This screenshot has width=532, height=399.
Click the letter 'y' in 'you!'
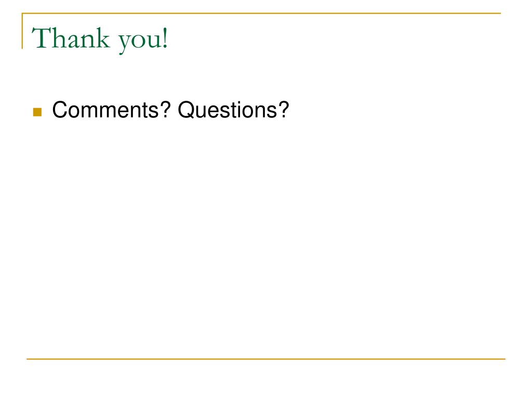124,44
